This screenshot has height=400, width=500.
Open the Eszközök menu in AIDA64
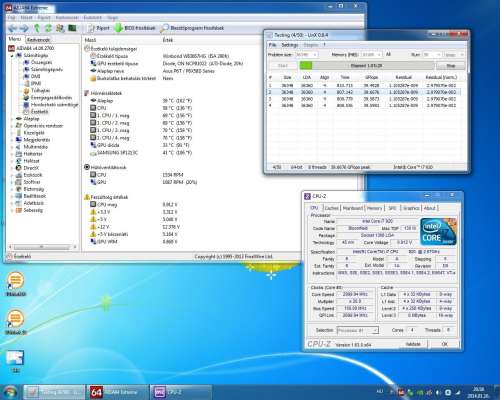(92, 17)
